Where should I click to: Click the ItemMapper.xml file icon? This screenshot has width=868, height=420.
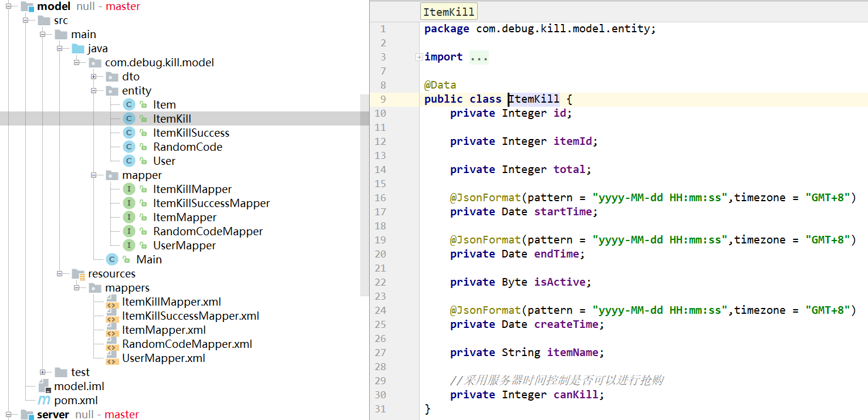point(112,330)
